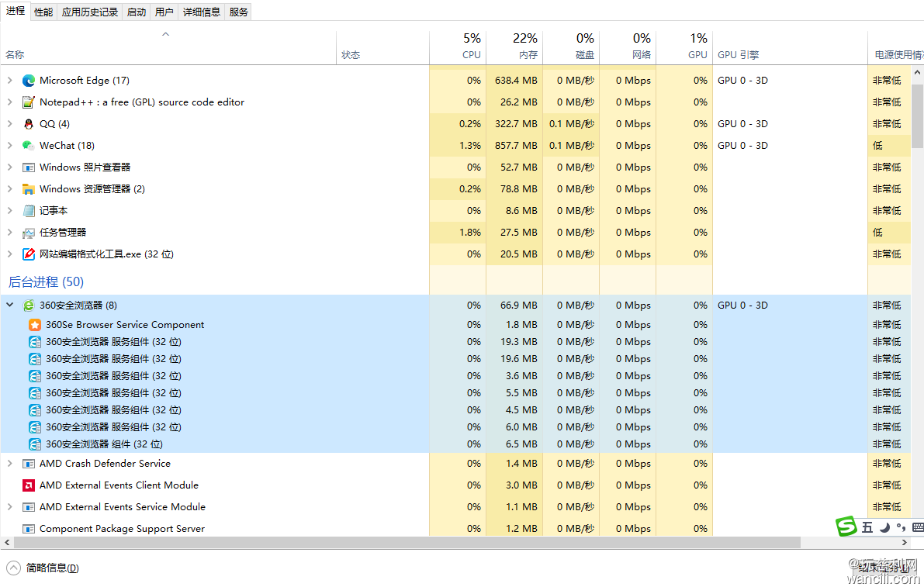Open the 服务 tab
The image size is (924, 587).
tap(239, 12)
